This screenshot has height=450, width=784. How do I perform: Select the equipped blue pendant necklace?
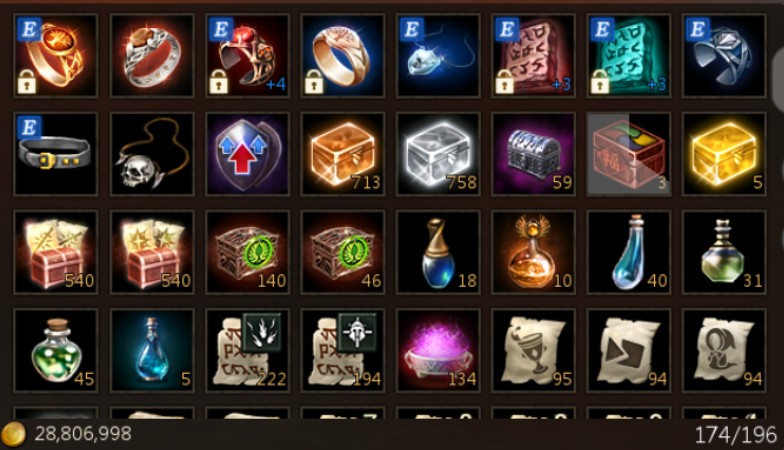[x=438, y=56]
